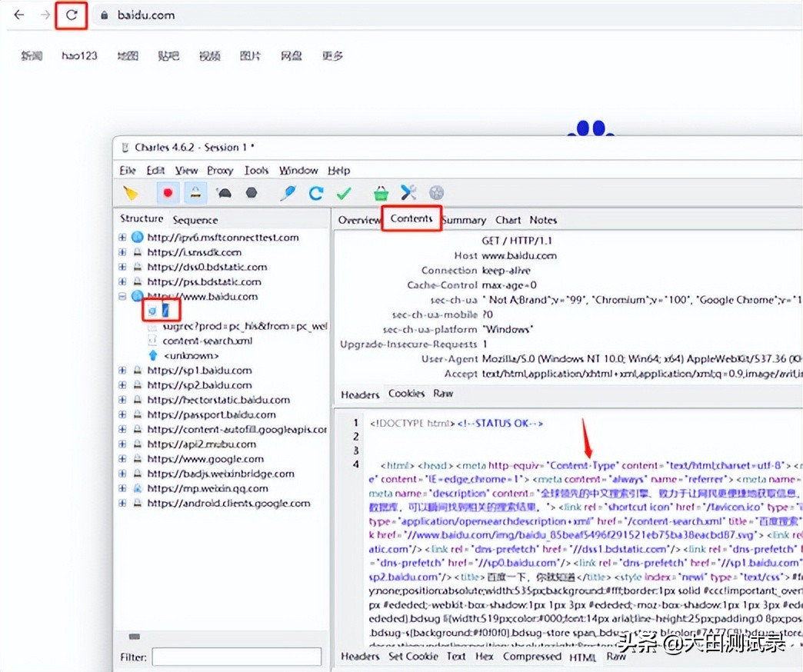Click the lock icon beside https://mp.weixin.qq.com

pos(137,488)
